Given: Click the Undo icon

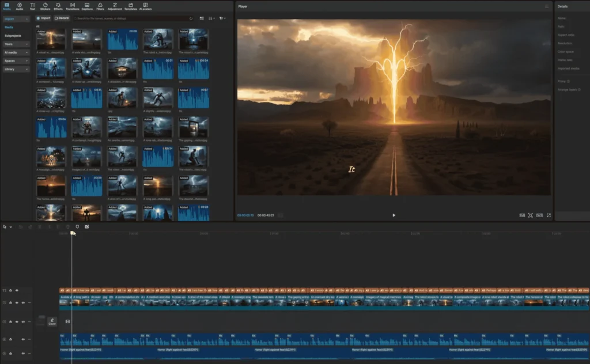Looking at the screenshot, I should [21, 227].
